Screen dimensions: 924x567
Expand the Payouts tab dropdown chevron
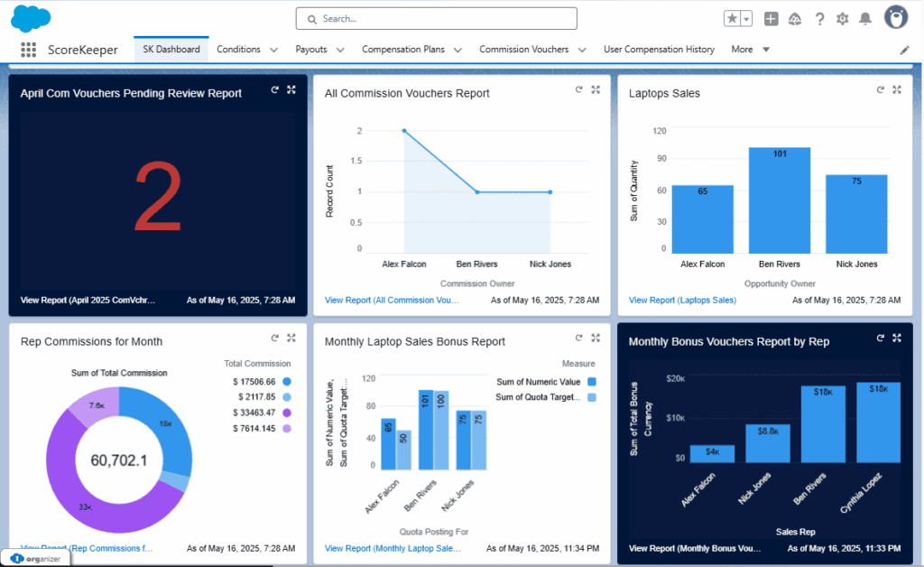click(x=340, y=50)
